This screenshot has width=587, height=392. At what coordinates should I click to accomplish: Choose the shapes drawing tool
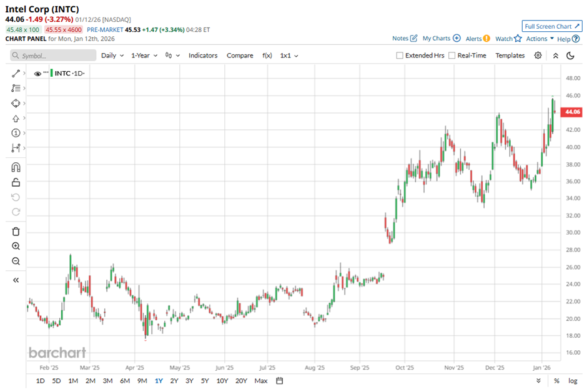click(x=16, y=103)
